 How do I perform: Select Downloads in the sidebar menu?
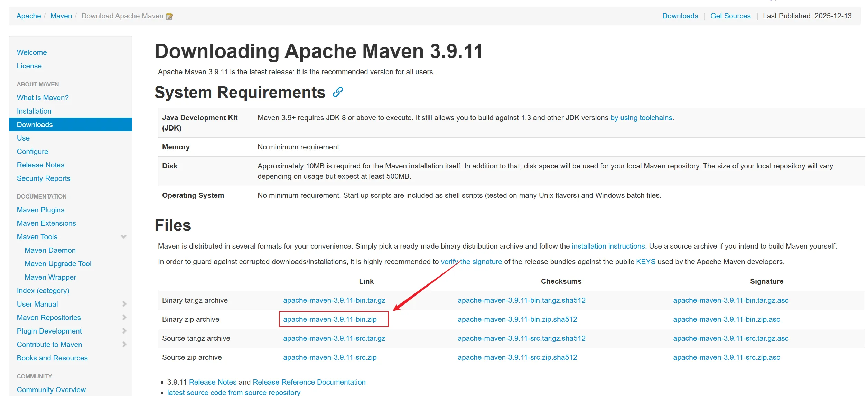pyautogui.click(x=35, y=125)
